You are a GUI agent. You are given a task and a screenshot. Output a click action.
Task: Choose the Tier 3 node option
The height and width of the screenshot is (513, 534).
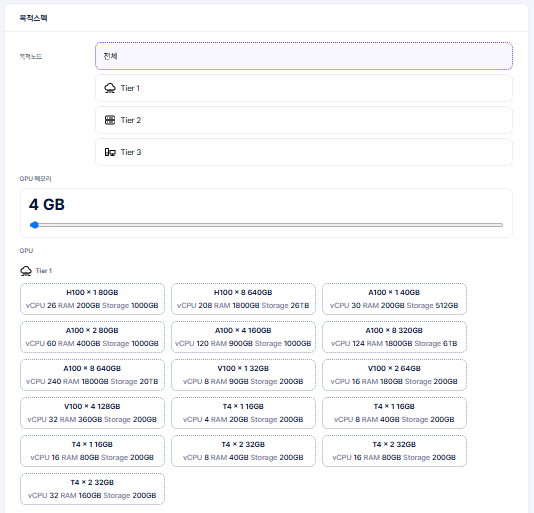pyautogui.click(x=304, y=152)
